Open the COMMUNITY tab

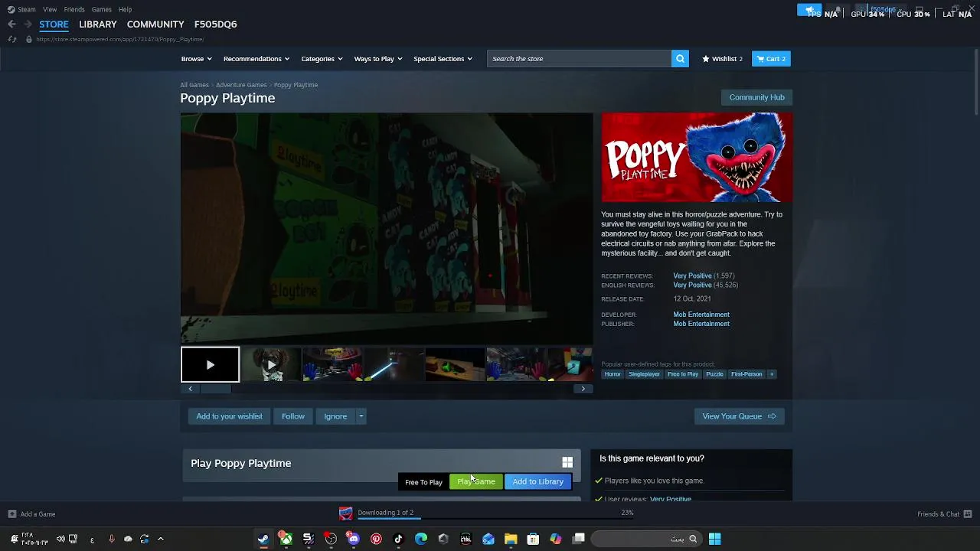(x=155, y=24)
